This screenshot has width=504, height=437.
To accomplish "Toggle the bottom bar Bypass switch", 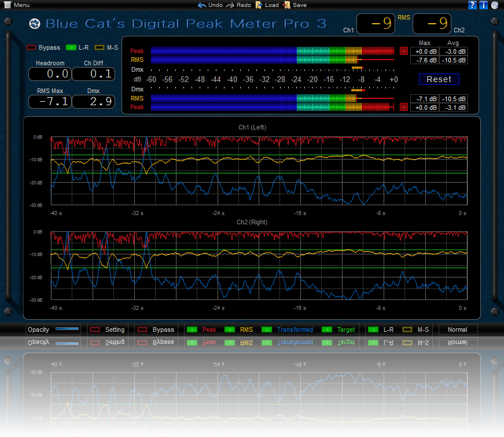I will (142, 329).
